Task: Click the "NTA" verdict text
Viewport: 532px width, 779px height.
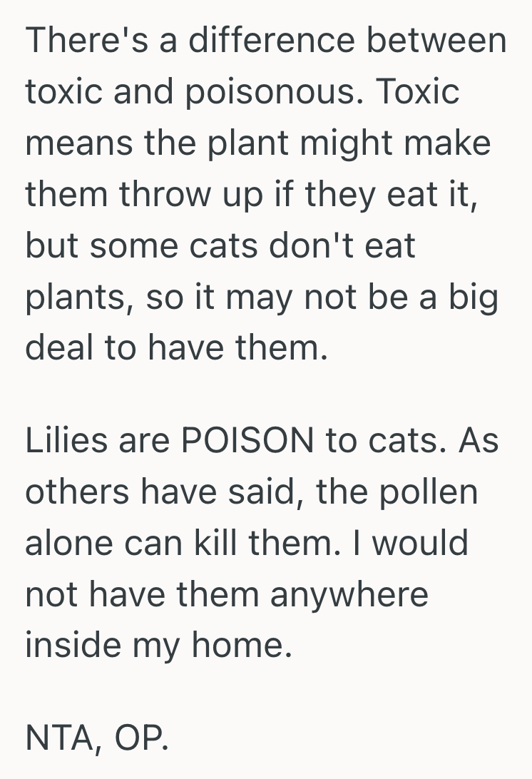Action: click(x=60, y=738)
